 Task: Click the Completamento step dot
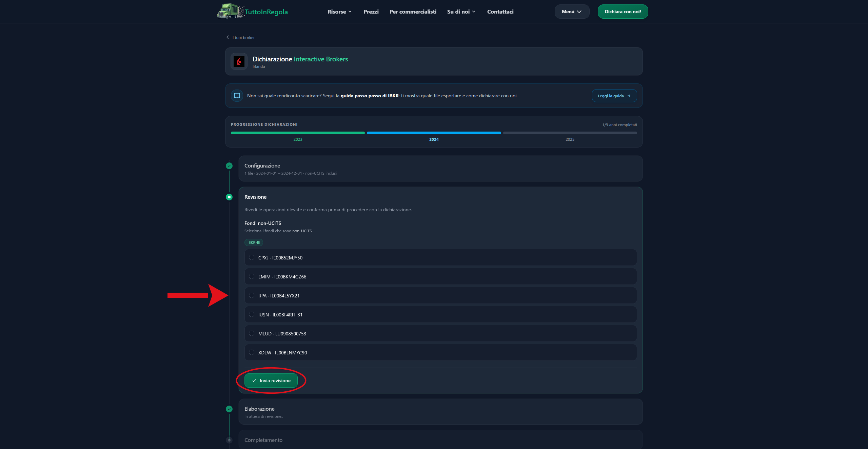(229, 440)
